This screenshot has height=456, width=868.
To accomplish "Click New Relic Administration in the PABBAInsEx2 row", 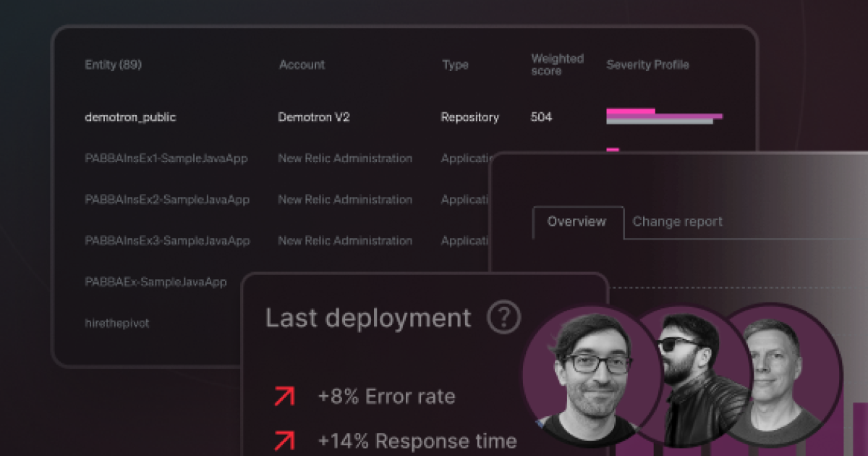I will pos(345,199).
